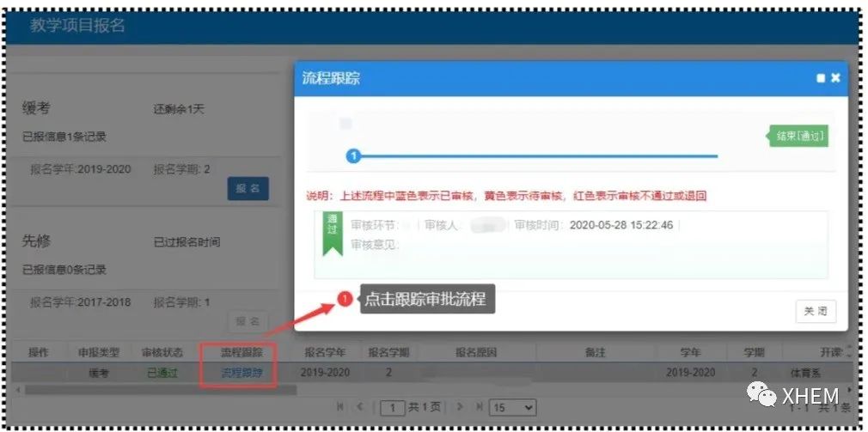Go to next page of the table
The height and width of the screenshot is (432, 868).
pos(460,406)
